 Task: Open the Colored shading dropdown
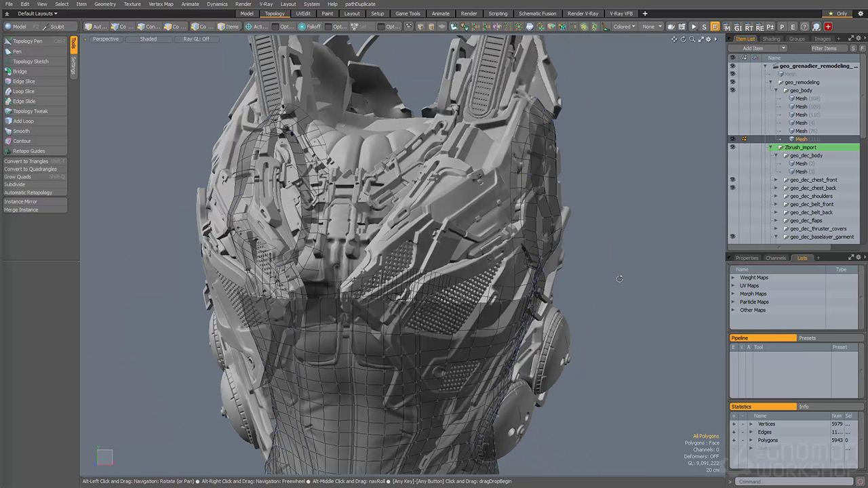point(624,27)
